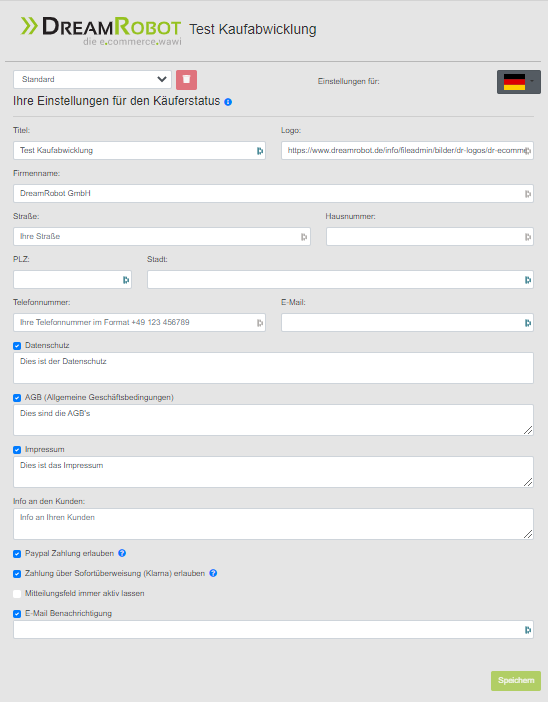Viewport: 548px width, 702px height.
Task: Click into the Firmenname input field
Action: click(x=273, y=193)
